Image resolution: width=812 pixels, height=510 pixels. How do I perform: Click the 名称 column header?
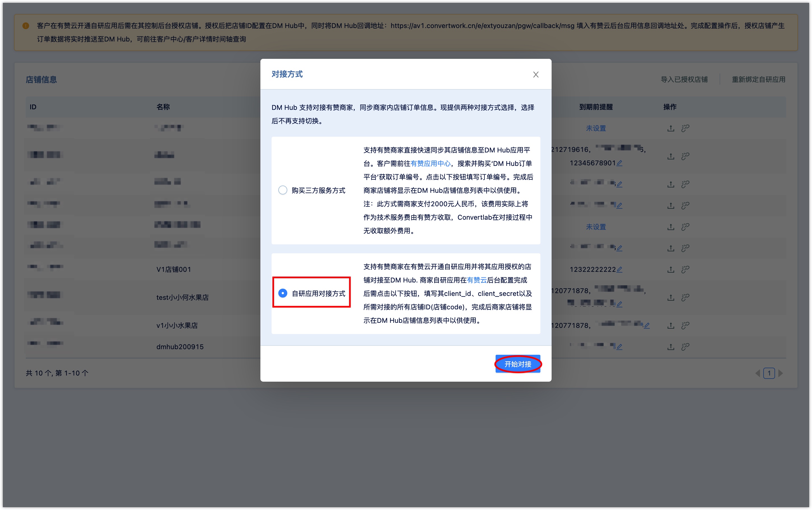coord(163,107)
